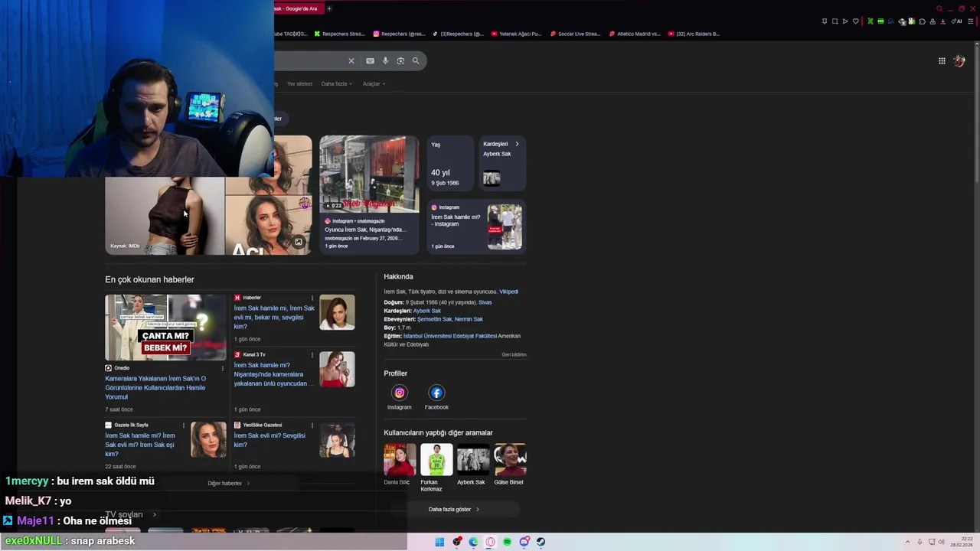
Task: Expand Diğer haberler for more news
Action: 229,483
